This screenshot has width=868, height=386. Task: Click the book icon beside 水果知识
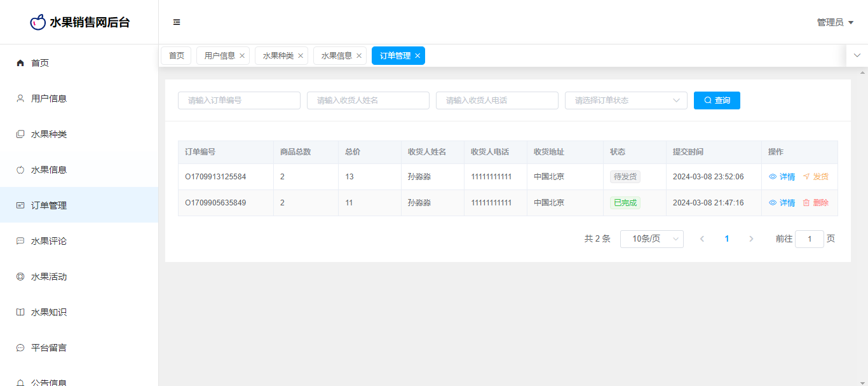(x=20, y=312)
